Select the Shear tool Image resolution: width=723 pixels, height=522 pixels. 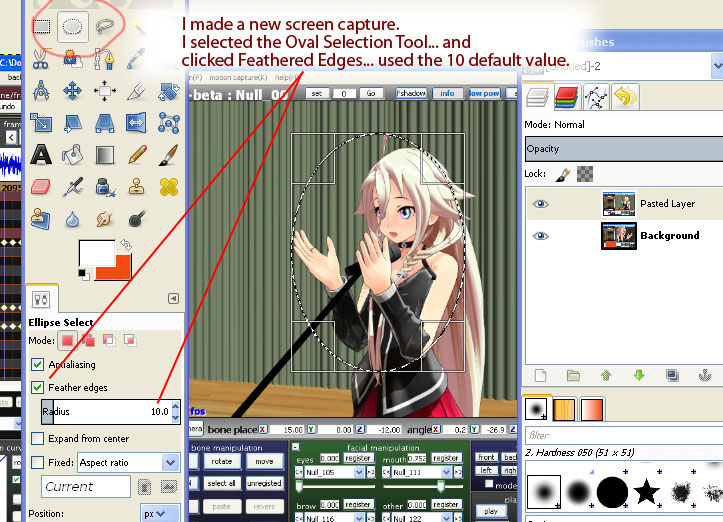coord(72,123)
